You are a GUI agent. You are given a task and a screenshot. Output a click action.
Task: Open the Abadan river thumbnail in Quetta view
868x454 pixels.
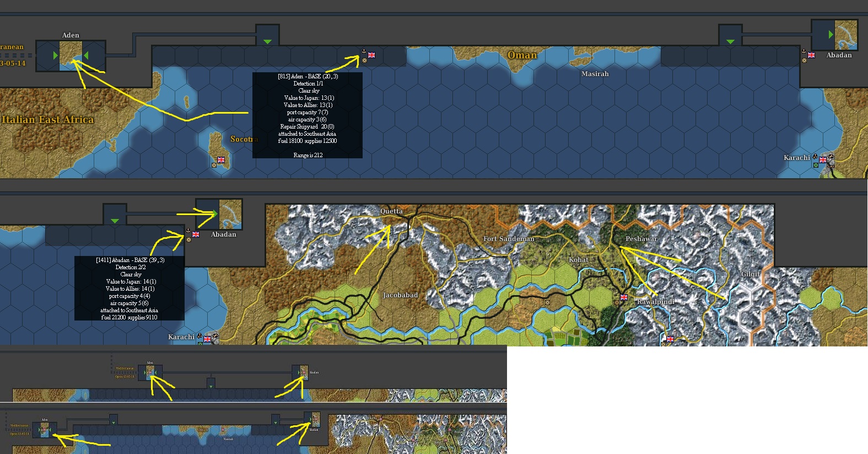tap(230, 213)
